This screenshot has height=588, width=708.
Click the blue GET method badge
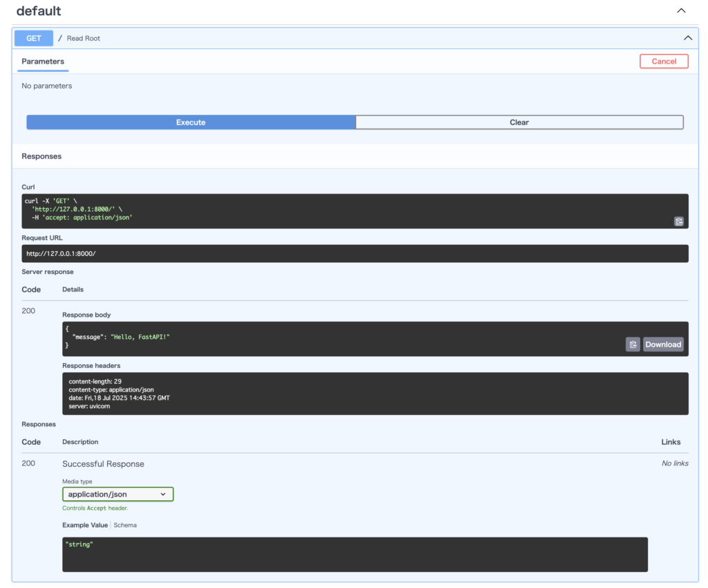[34, 38]
